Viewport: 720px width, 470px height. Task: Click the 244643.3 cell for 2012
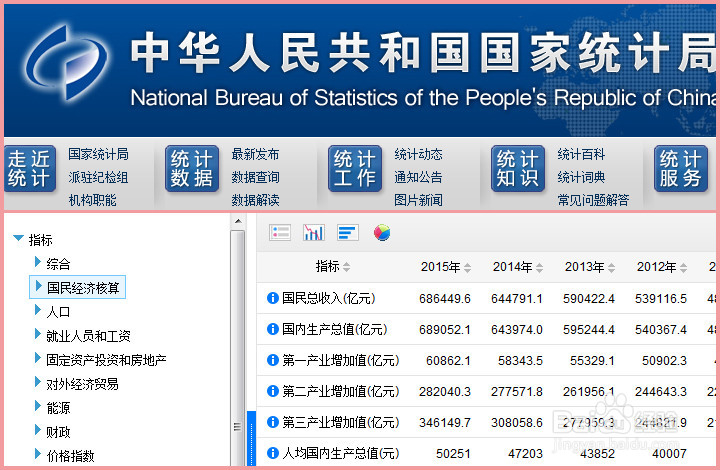[661, 392]
